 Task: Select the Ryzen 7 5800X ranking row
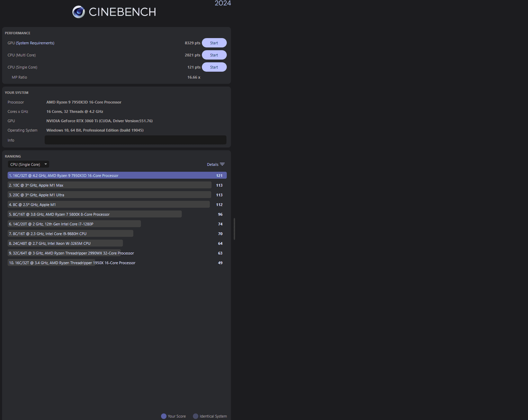click(117, 214)
